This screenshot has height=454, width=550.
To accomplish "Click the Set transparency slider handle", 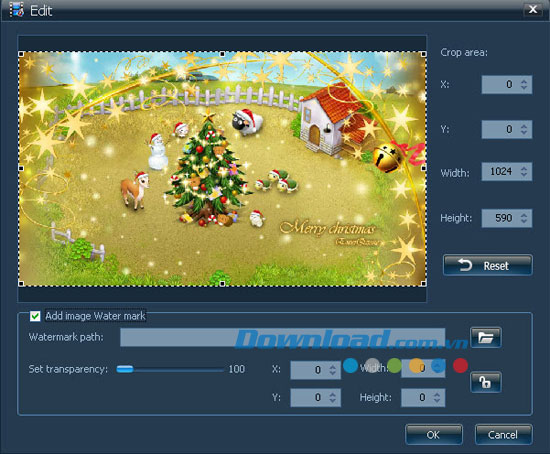I will (125, 369).
